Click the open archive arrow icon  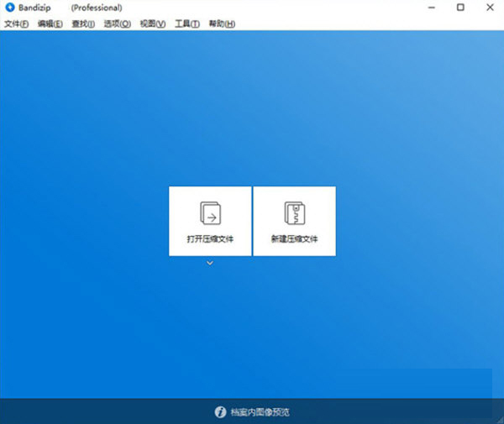pos(209,212)
